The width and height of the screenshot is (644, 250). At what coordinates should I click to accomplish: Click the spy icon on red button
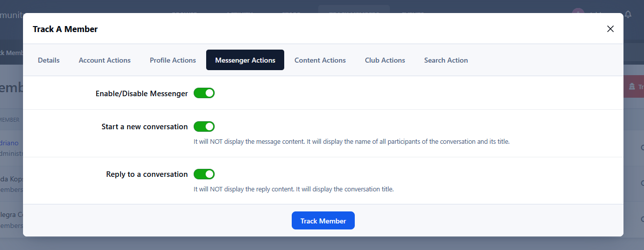(632, 87)
